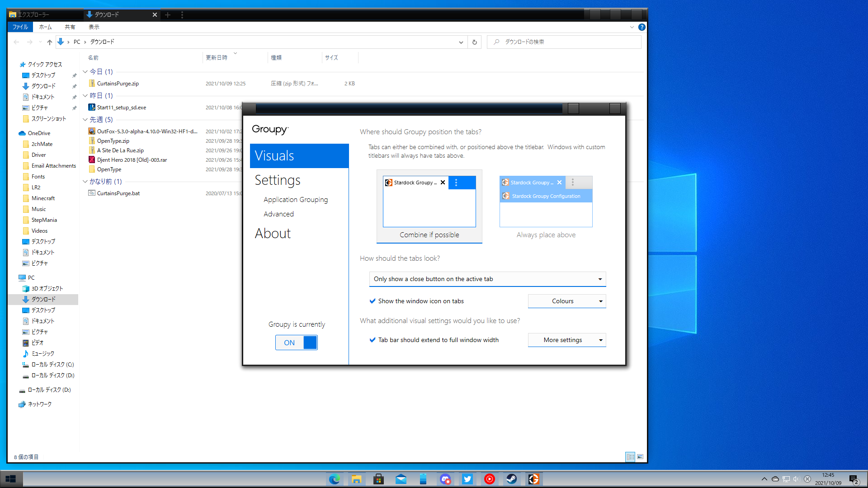868x488 pixels.
Task: Open About section in Groupy
Action: point(273,234)
